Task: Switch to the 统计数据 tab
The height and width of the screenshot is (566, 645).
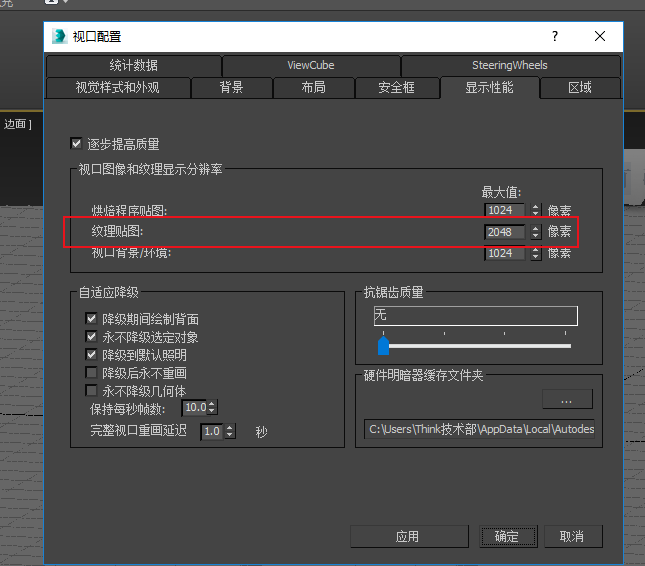Action: (x=134, y=65)
